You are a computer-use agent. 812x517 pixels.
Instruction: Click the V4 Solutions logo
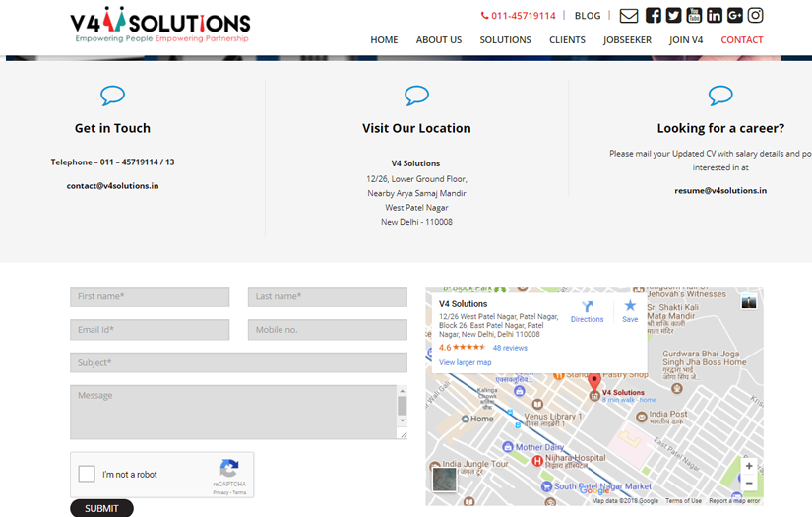click(x=160, y=25)
